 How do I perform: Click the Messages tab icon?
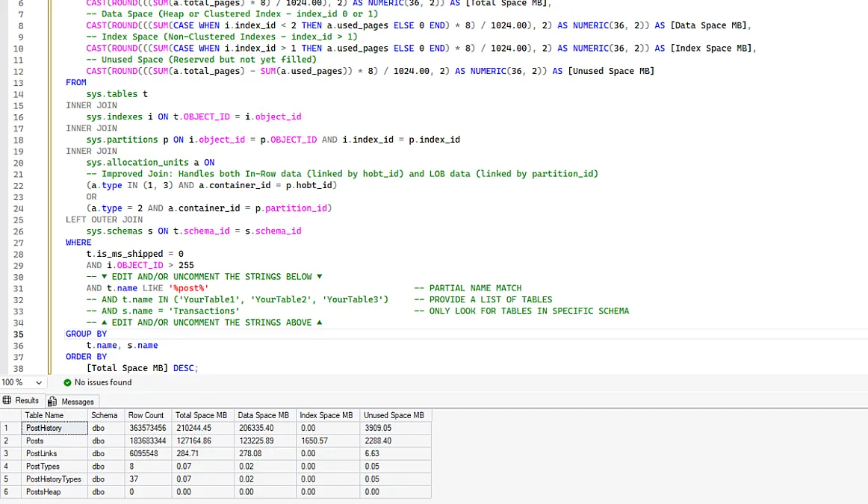coord(53,402)
